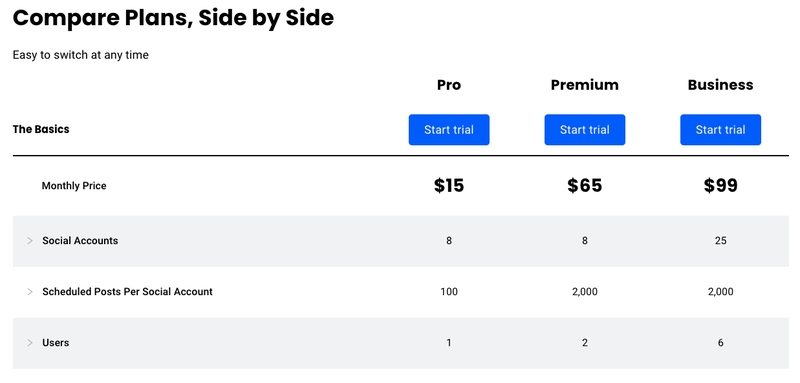The image size is (800, 383).
Task: Click the Business plan's 6 users value
Action: pos(720,343)
